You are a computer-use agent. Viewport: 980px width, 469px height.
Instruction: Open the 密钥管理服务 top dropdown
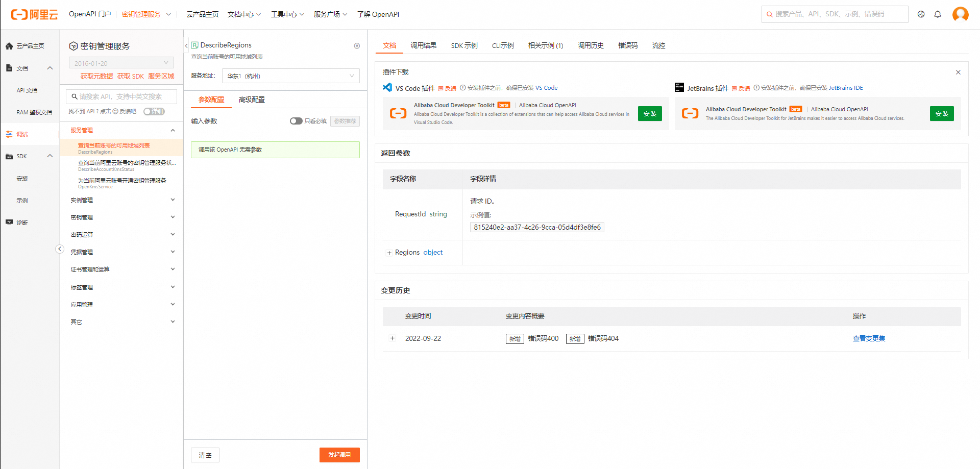click(x=146, y=14)
